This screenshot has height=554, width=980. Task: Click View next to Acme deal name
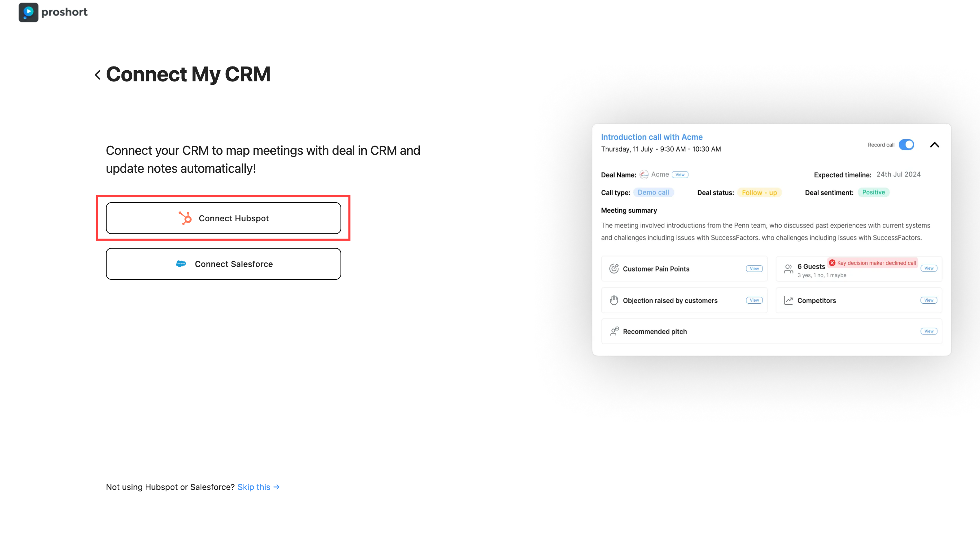680,175
